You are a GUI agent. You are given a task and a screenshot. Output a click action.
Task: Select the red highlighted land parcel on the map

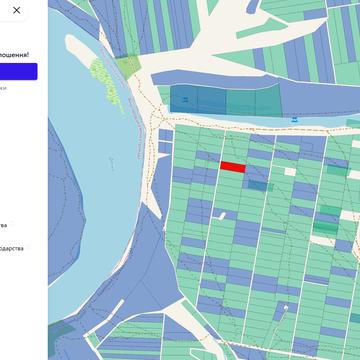pos(233,167)
